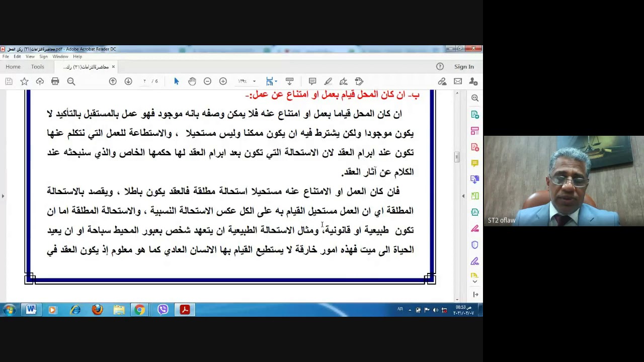This screenshot has height=362, width=644.
Task: Open the View menu
Action: point(30,56)
